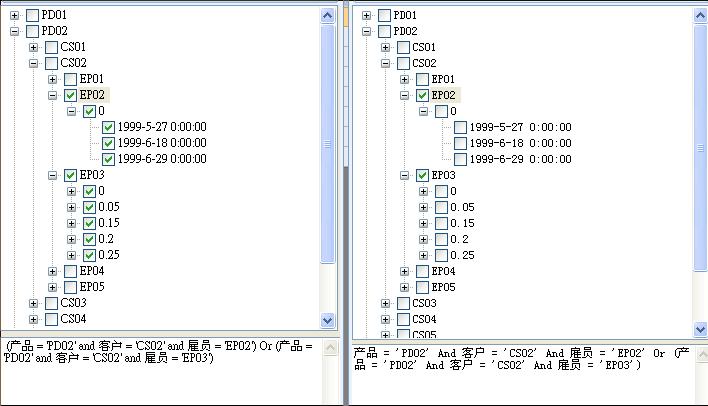
Task: Select CS02 label in right tree
Action: point(424,63)
